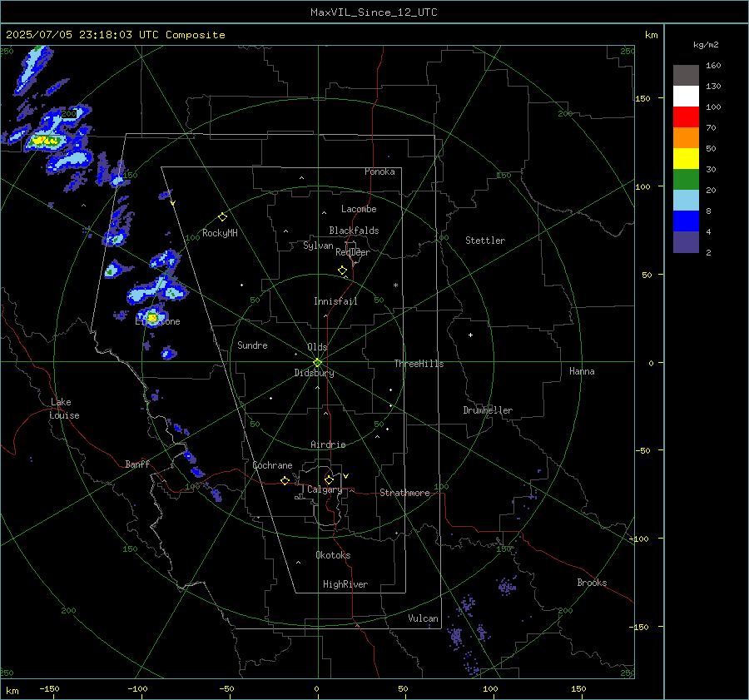Click the kg/m2 legend unit label
This screenshot has width=749, height=700.
[706, 44]
